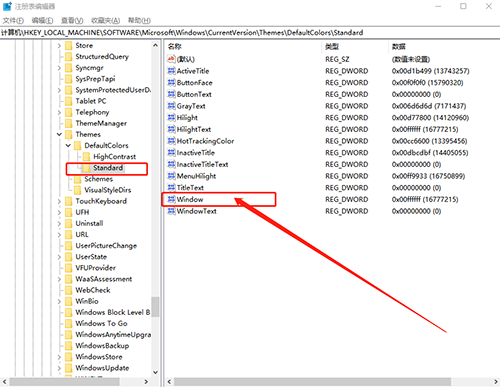Select the string icon of the default value

click(x=171, y=59)
